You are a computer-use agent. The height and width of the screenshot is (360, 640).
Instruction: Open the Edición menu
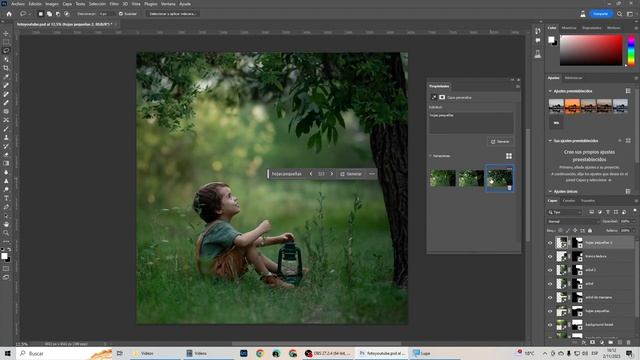(35, 4)
